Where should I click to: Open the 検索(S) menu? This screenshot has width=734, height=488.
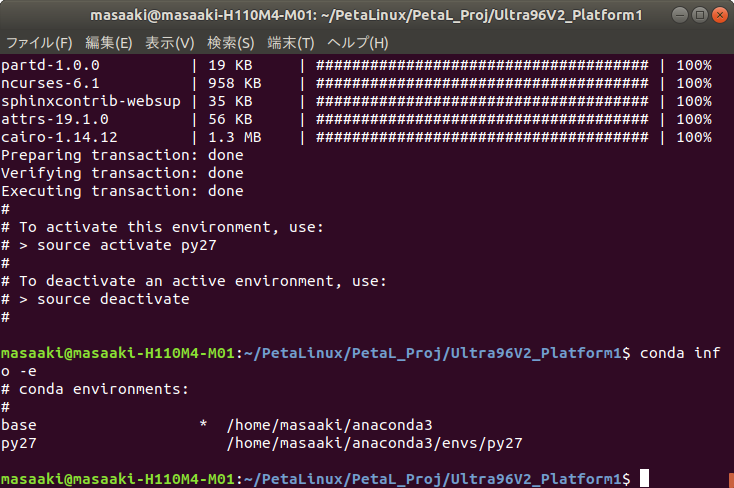(231, 43)
